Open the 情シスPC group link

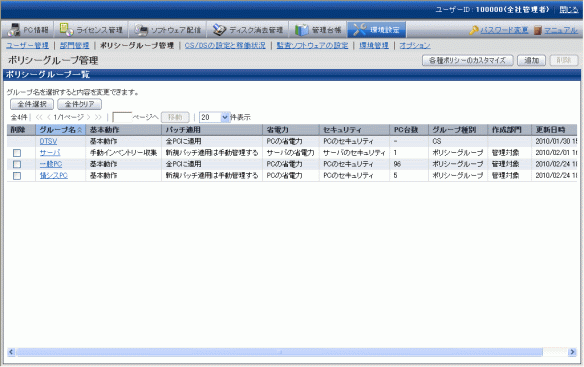coord(54,175)
